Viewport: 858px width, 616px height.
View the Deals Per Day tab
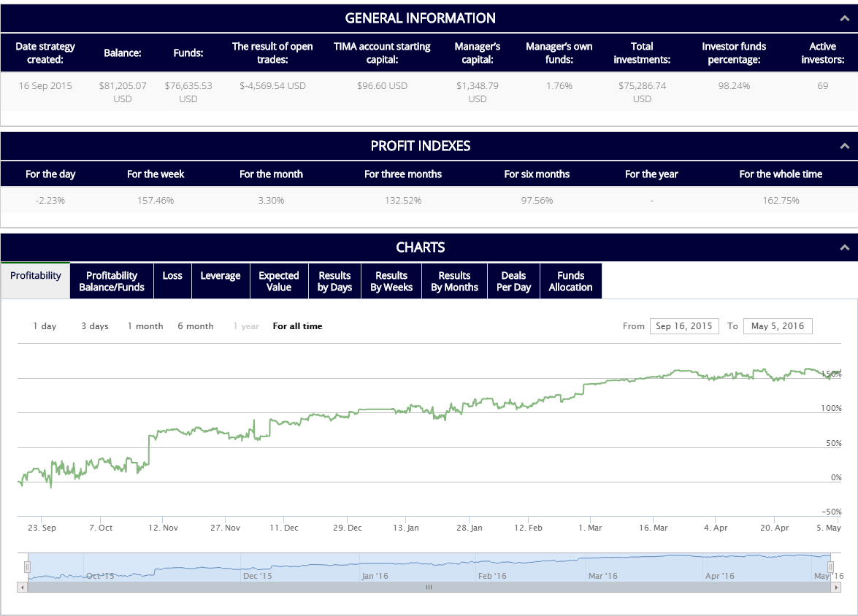point(513,281)
